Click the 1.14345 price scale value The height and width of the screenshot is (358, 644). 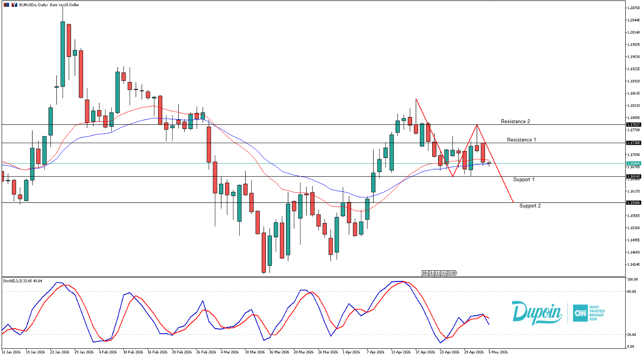[634, 265]
